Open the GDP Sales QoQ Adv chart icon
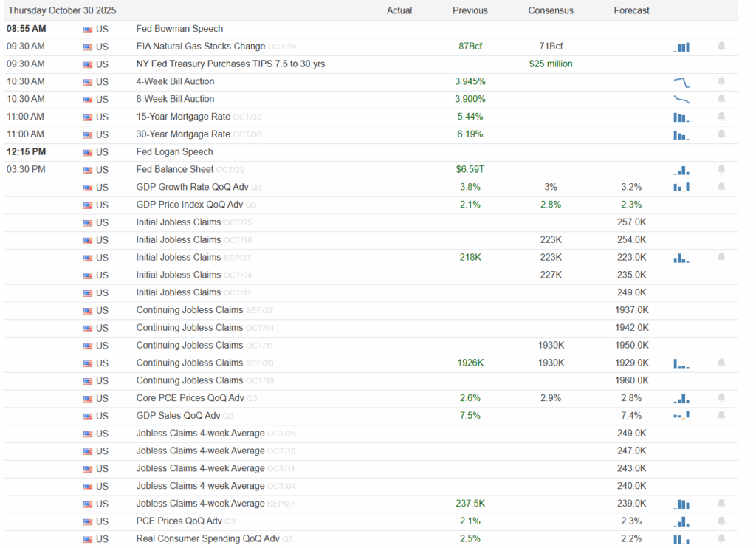 (x=681, y=416)
